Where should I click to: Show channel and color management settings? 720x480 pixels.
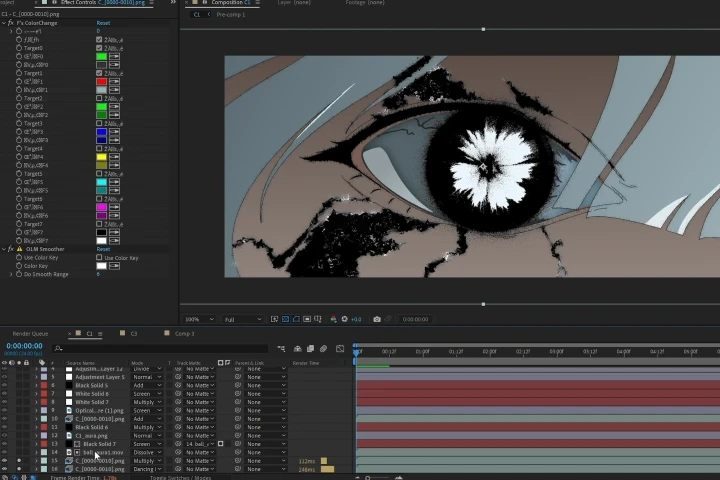pyautogui.click(x=333, y=319)
